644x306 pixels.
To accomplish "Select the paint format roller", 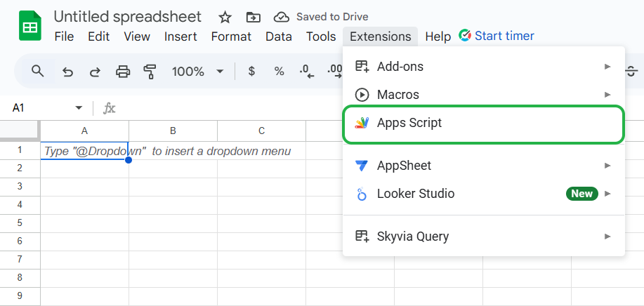I will pos(150,72).
